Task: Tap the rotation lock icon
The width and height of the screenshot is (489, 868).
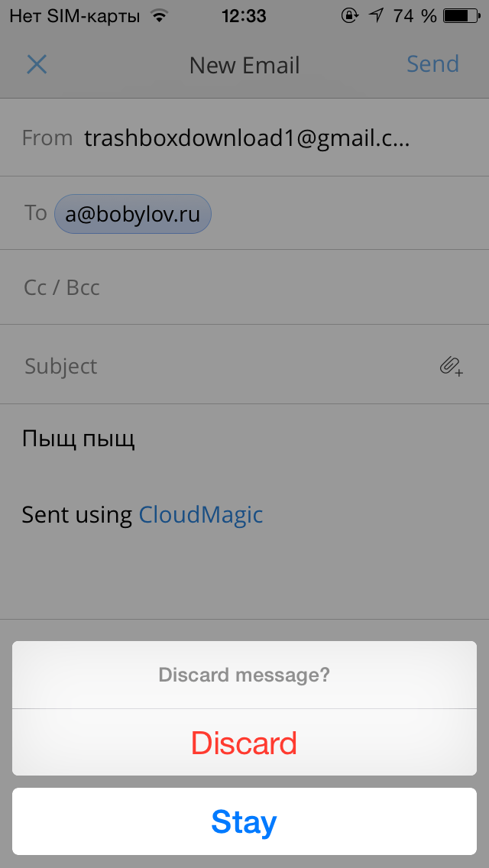Action: coord(350,16)
